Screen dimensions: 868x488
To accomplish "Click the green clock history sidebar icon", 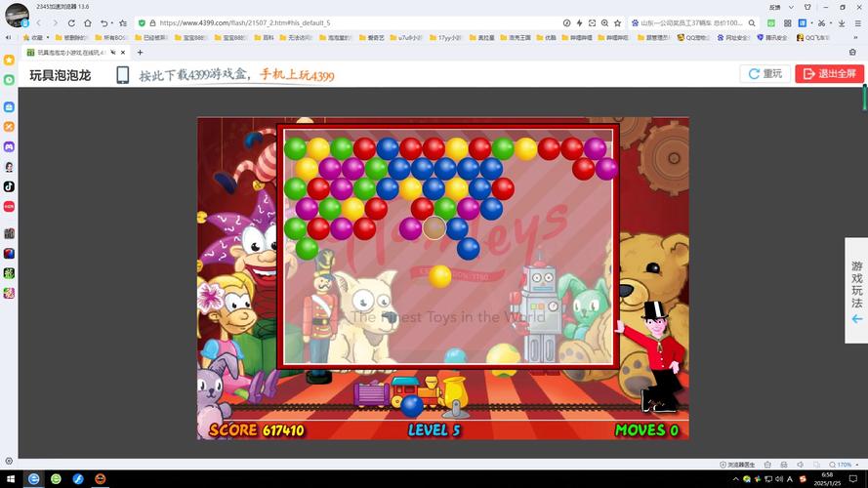I will point(9,80).
